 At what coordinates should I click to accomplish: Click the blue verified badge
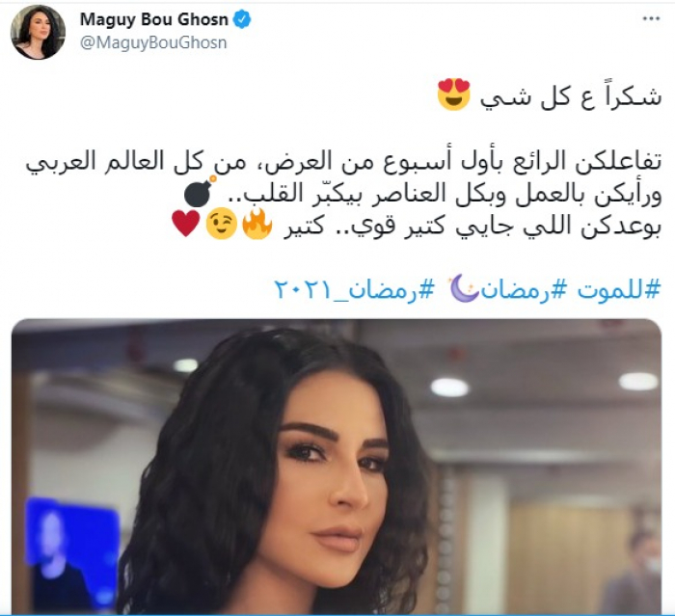(242, 20)
